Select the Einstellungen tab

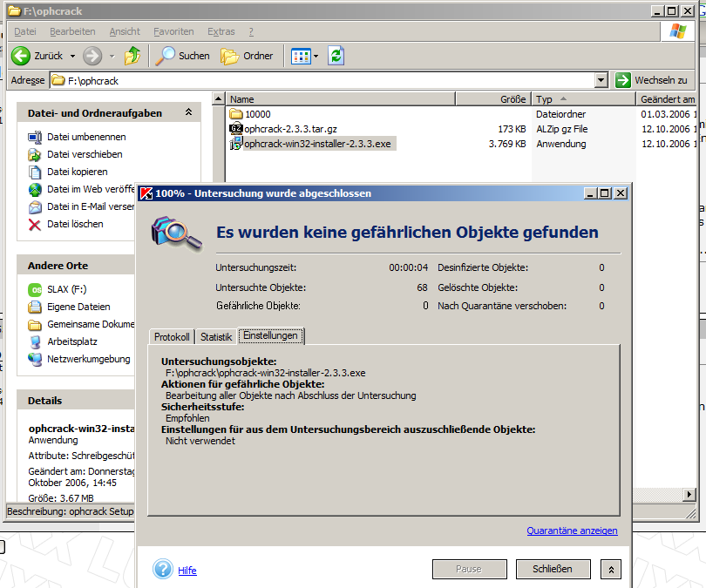click(x=270, y=335)
